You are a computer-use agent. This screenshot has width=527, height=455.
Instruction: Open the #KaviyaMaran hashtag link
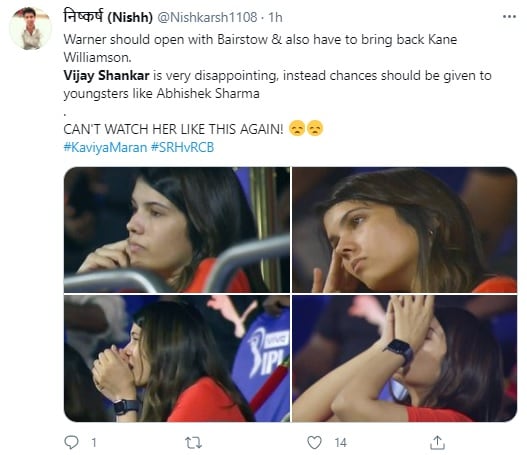click(x=105, y=148)
